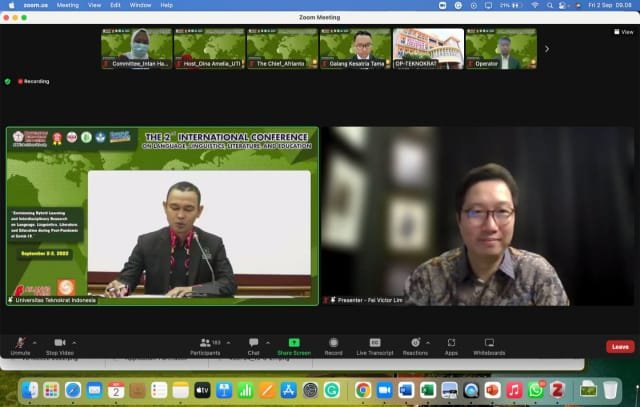Open the Participants panel
Screen dimensions: 640x407
pyautogui.click(x=204, y=343)
